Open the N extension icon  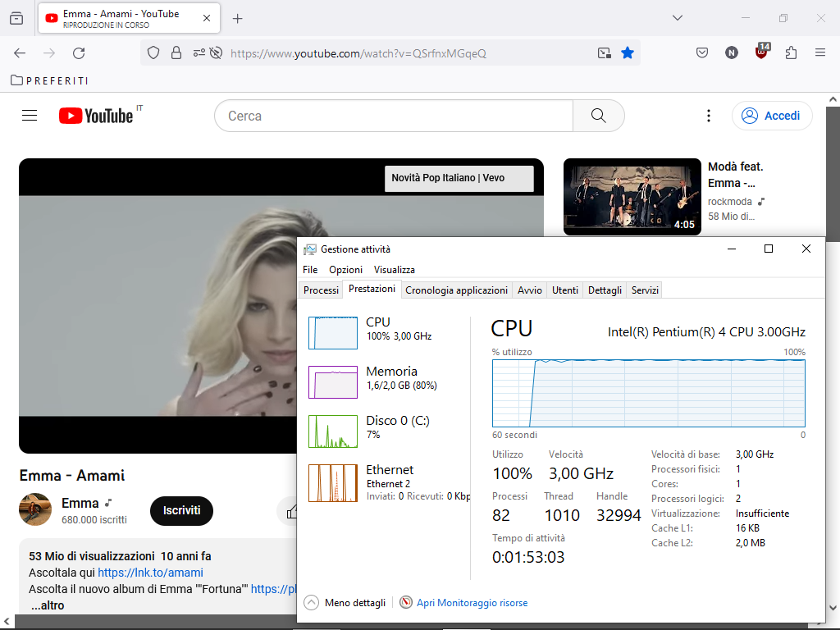731,53
